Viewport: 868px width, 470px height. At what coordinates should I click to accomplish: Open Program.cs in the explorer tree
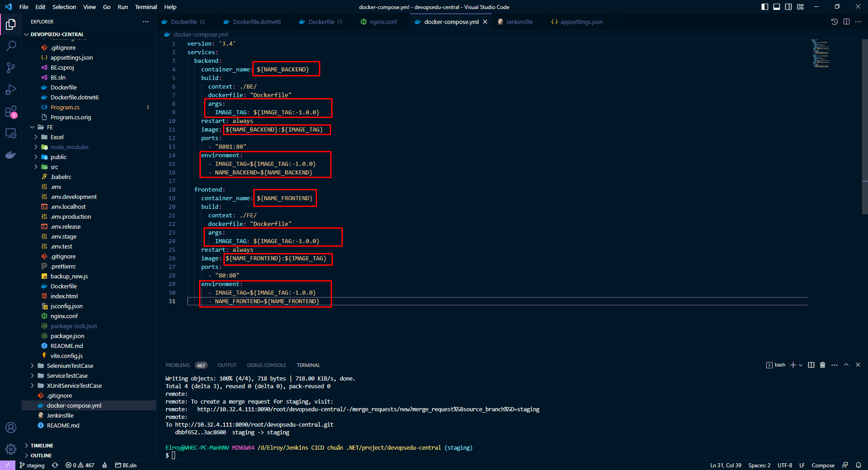(x=65, y=108)
